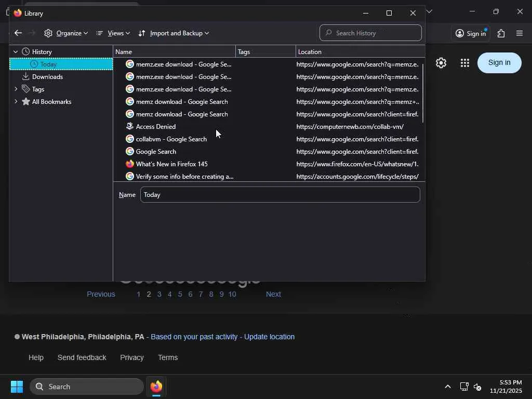This screenshot has width=532, height=399.
Task: Focus the Search History field
Action: [370, 33]
